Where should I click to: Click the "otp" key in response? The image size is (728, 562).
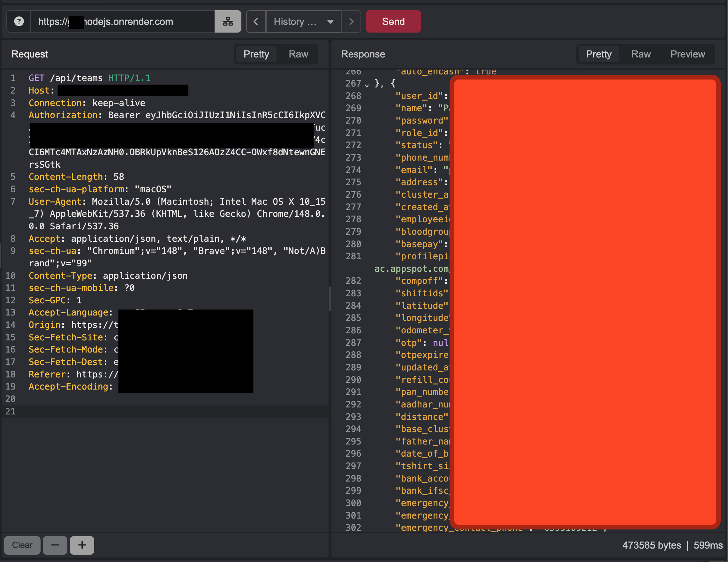[x=408, y=343]
